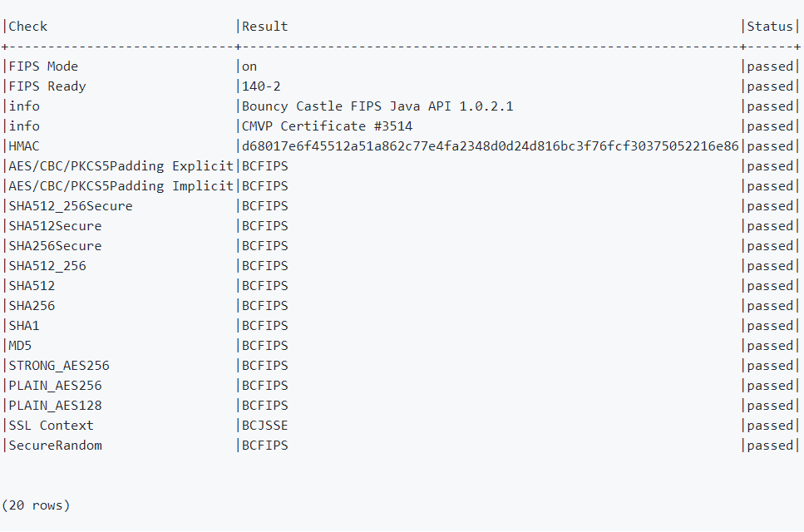This screenshot has width=804, height=532.
Task: Click the long HMAC hash value
Action: pos(490,146)
